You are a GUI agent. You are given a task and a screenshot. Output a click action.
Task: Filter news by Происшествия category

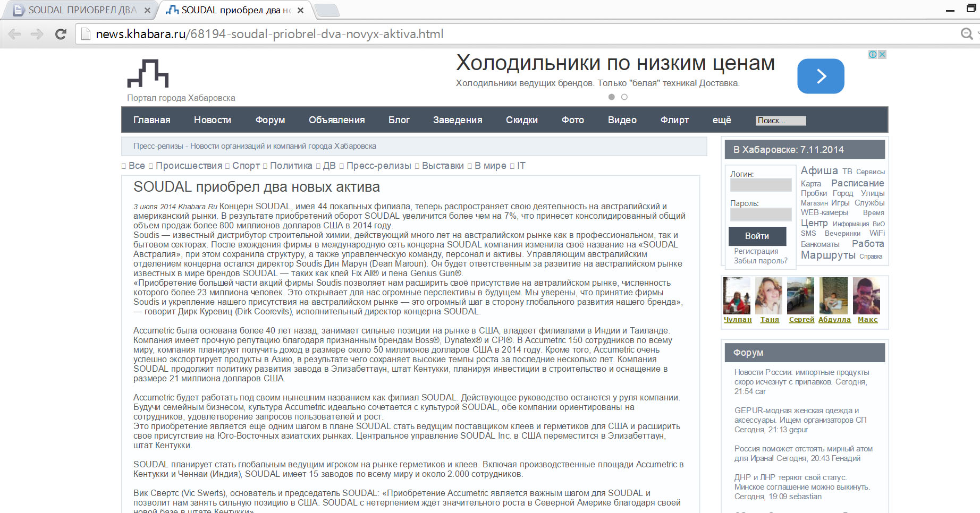189,166
